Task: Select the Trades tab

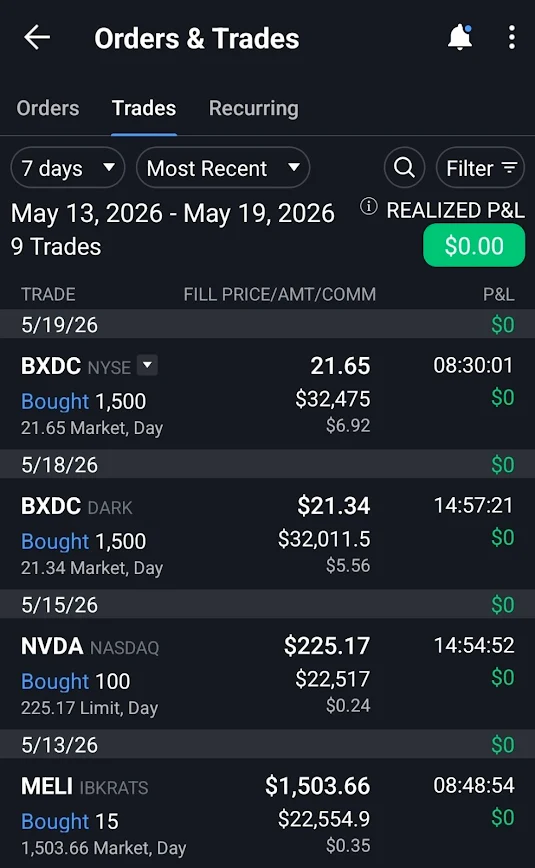Action: 144,108
